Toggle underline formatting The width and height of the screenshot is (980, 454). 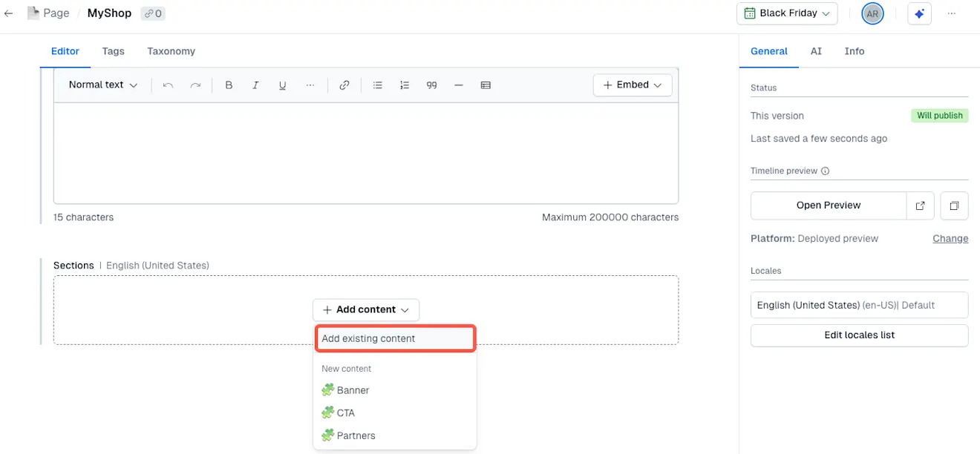[282, 85]
